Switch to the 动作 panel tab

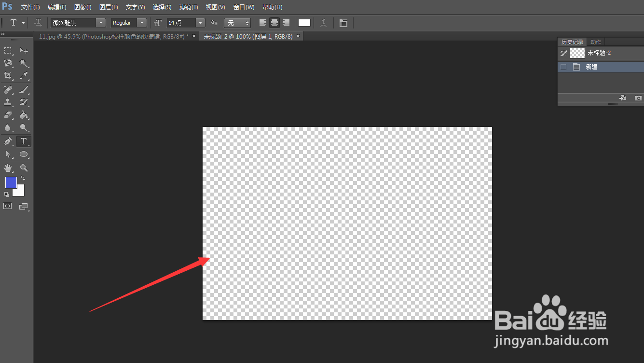pos(596,42)
